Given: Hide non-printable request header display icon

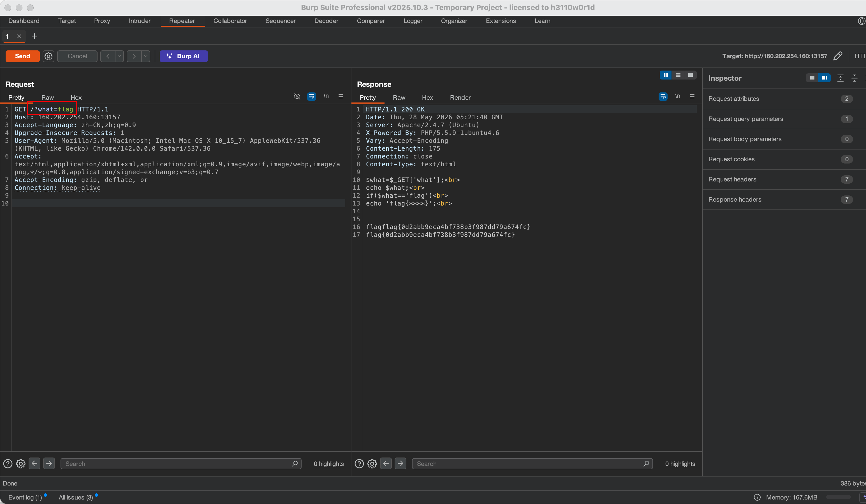Looking at the screenshot, I should point(297,97).
